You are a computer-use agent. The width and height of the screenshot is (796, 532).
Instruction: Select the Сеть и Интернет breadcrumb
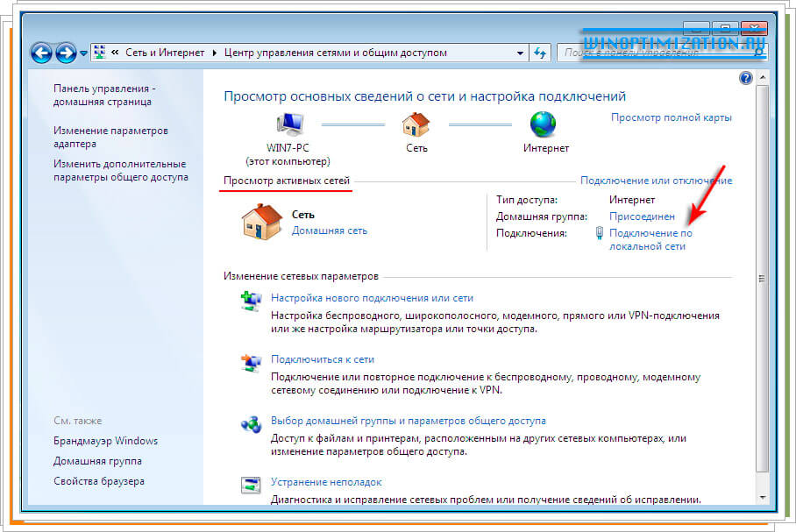[x=164, y=53]
